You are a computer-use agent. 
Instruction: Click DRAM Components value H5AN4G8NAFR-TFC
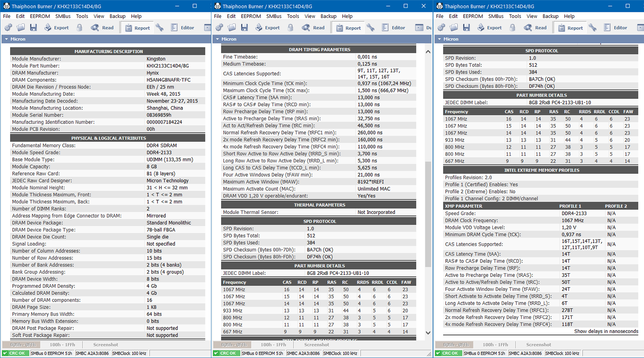168,80
